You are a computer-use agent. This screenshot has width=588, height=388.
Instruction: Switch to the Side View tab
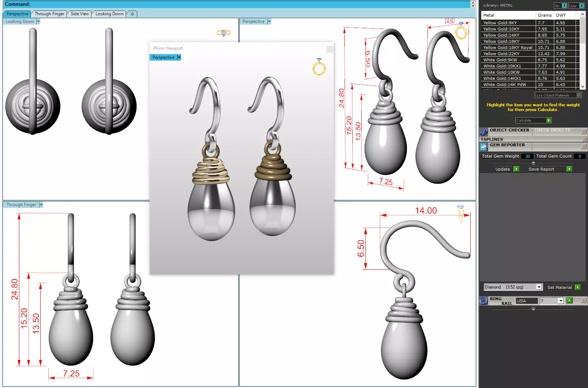(80, 14)
